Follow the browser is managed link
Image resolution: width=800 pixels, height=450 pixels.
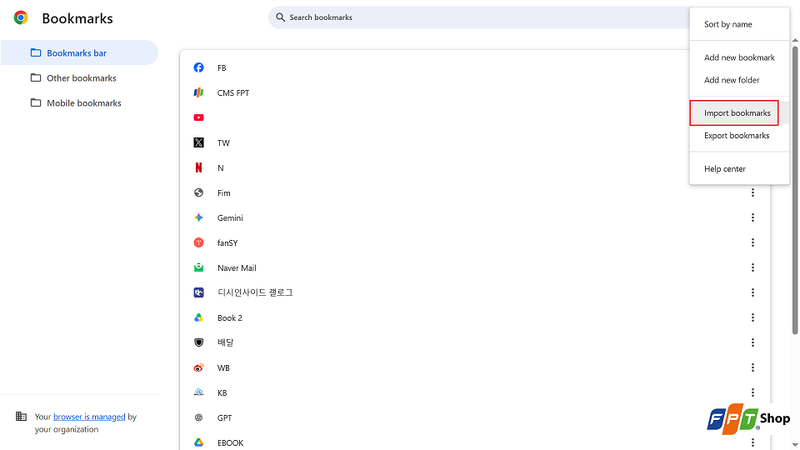click(x=89, y=417)
